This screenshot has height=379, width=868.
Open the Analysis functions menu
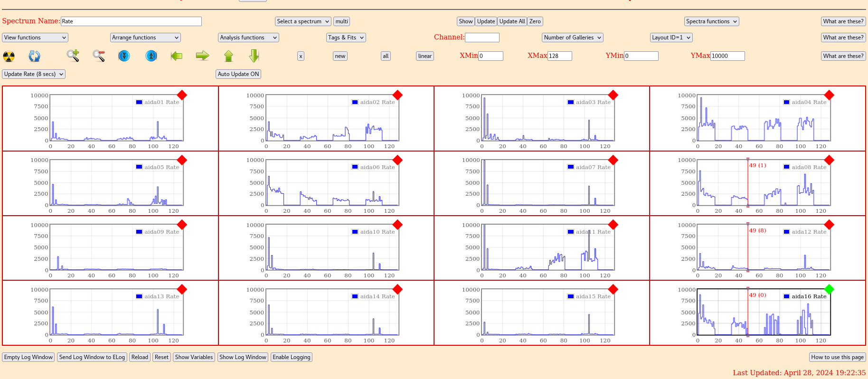tap(248, 38)
